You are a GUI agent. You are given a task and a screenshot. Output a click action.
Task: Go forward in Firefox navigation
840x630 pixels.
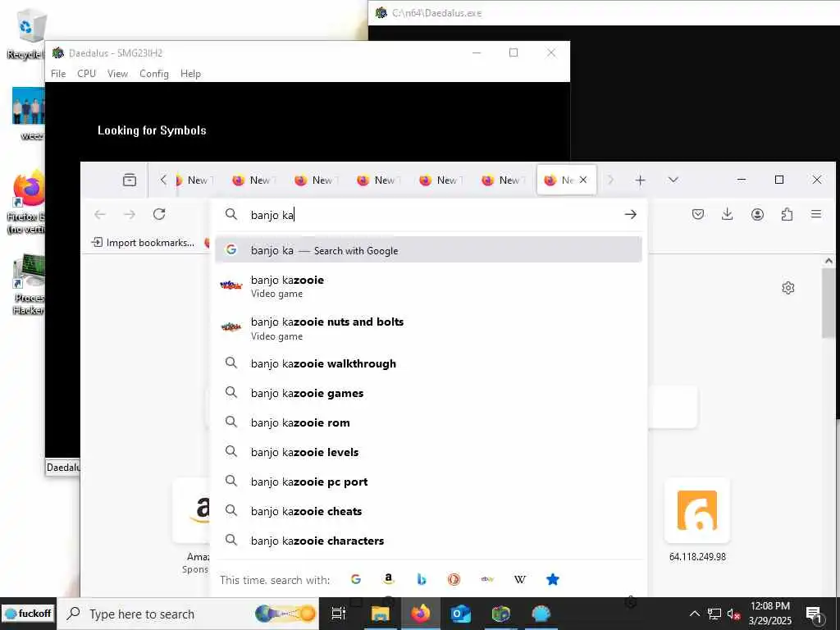point(130,214)
